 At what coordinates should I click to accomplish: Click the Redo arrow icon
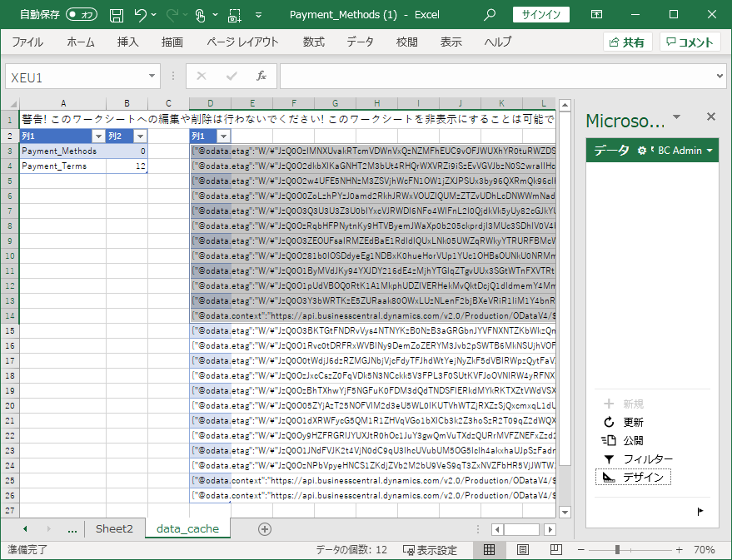pos(172,15)
